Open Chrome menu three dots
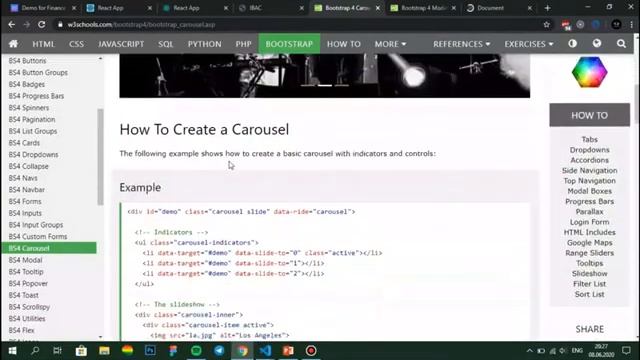The height and width of the screenshot is (360, 640). click(631, 24)
